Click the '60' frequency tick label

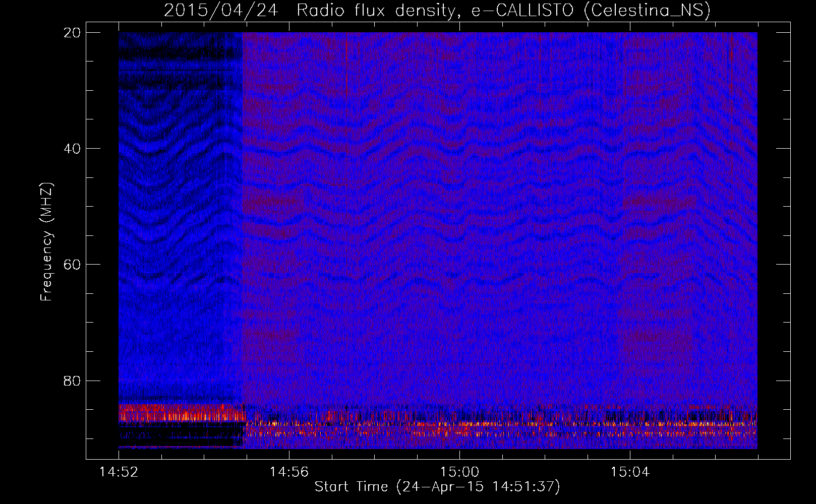tap(73, 265)
